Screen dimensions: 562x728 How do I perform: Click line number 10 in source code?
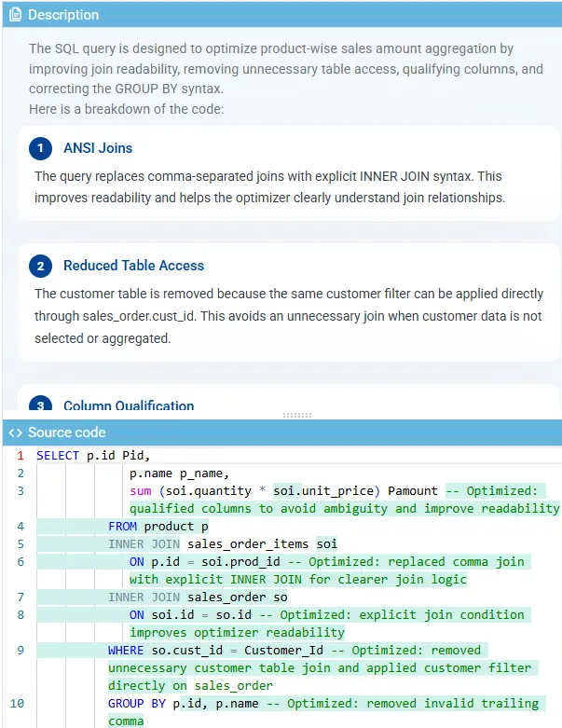tap(17, 704)
